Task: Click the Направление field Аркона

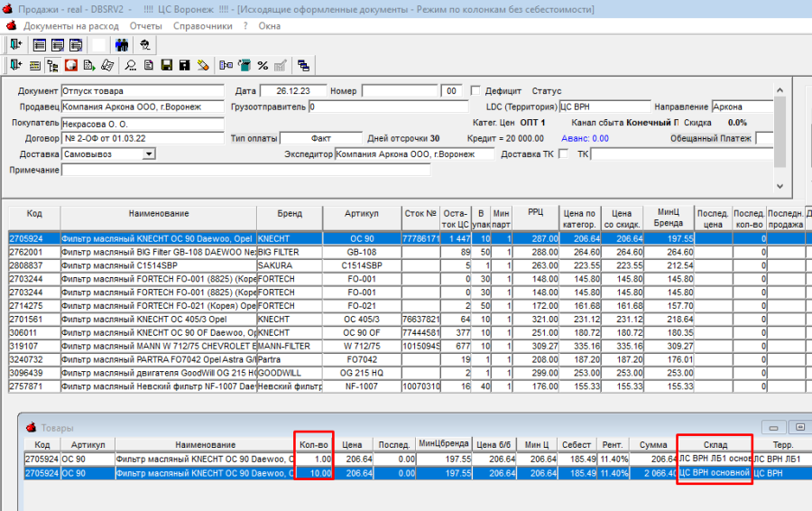Action: click(743, 107)
